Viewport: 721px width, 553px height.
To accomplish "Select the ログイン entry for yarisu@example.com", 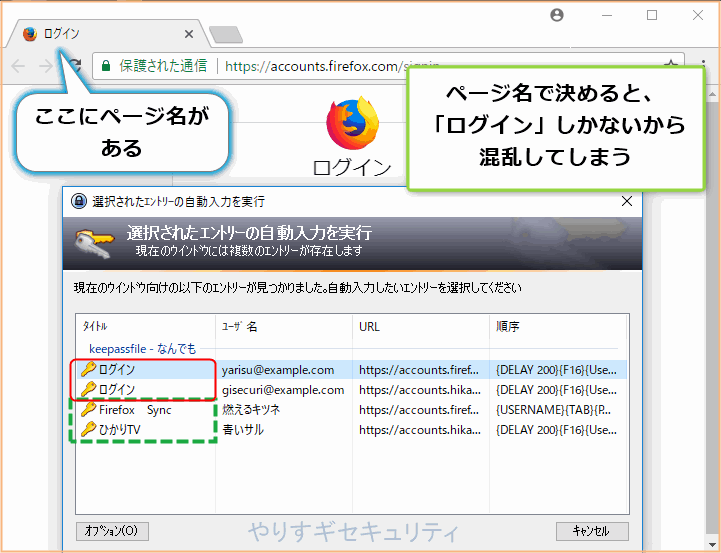I will [x=351, y=370].
